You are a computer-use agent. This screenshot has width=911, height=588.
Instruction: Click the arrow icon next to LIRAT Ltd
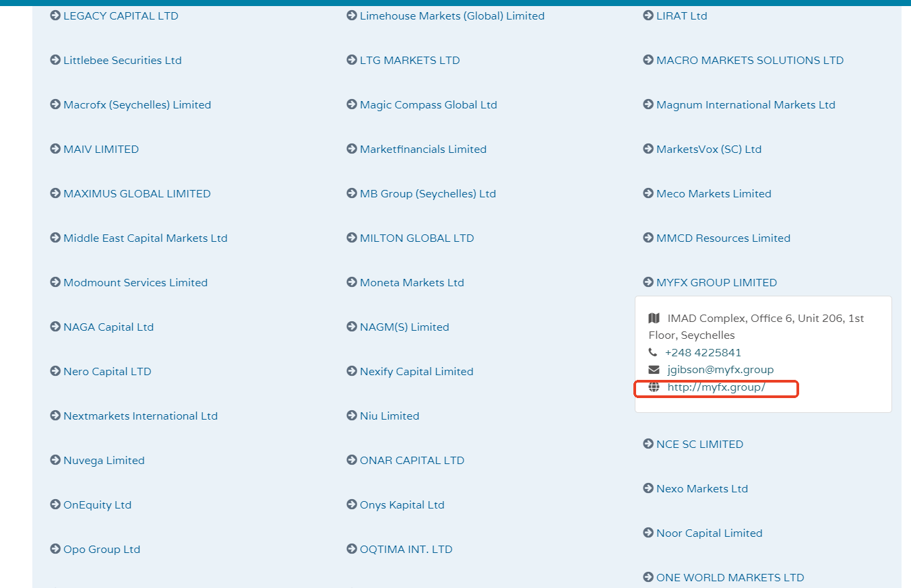[648, 15]
